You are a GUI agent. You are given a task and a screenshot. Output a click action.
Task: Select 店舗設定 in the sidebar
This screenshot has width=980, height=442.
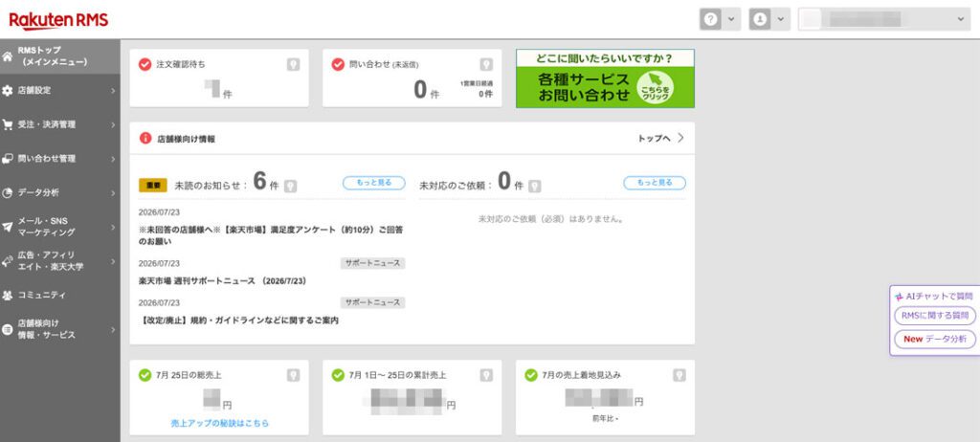point(60,91)
